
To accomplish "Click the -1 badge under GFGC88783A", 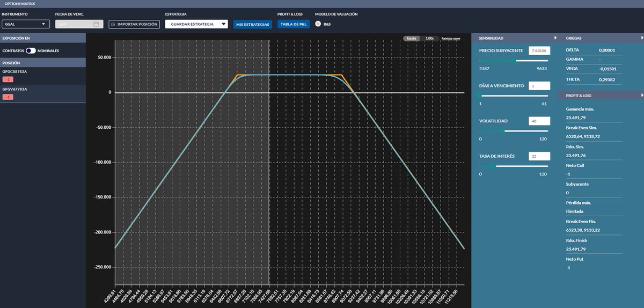I will point(8,79).
